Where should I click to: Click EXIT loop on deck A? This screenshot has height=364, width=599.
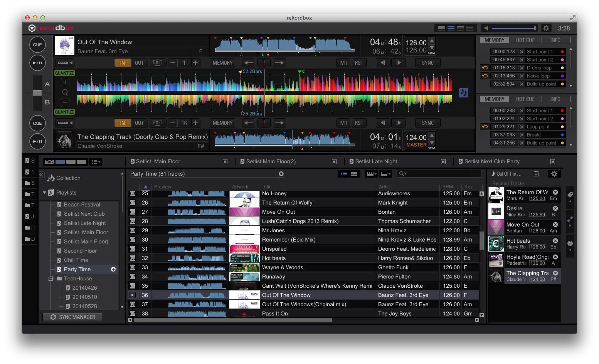pos(158,63)
